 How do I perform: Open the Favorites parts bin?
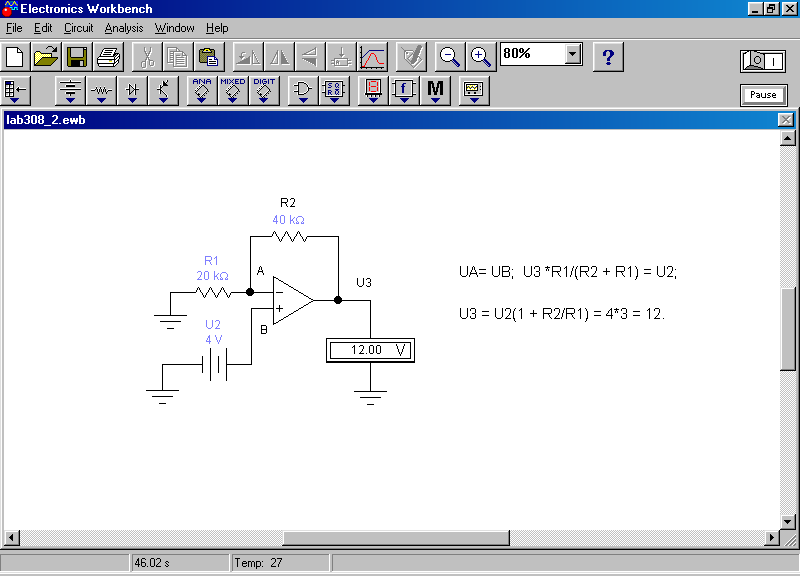16,91
